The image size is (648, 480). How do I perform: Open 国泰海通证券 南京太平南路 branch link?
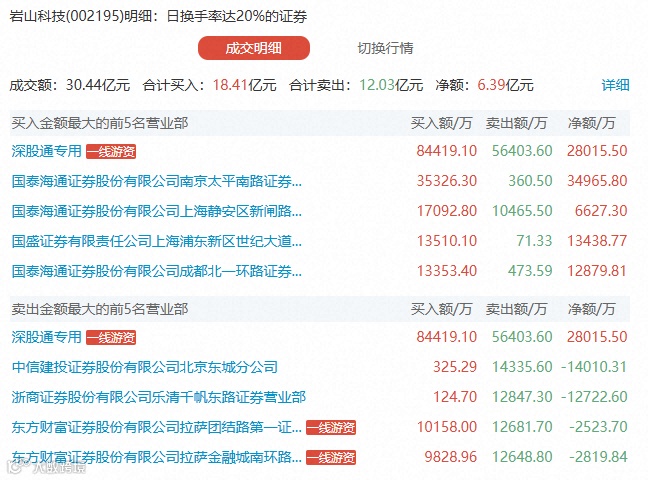157,181
